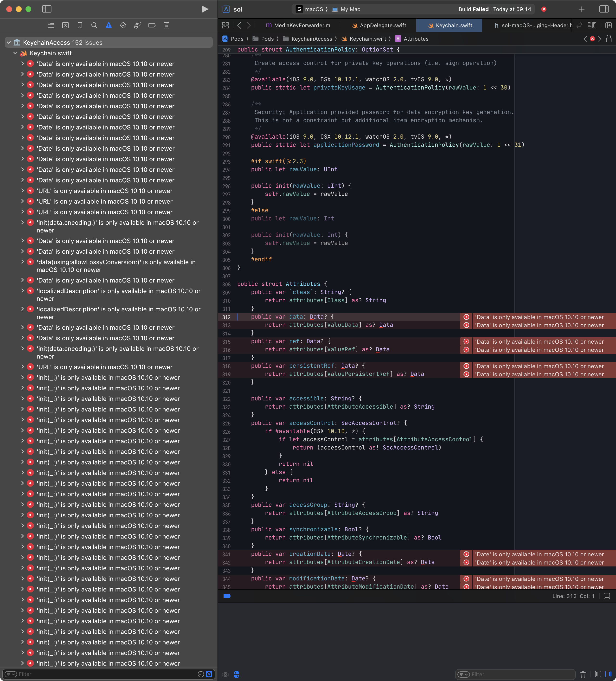Open the Breakpoint navigator icon
The height and width of the screenshot is (681, 616).
[x=152, y=25]
